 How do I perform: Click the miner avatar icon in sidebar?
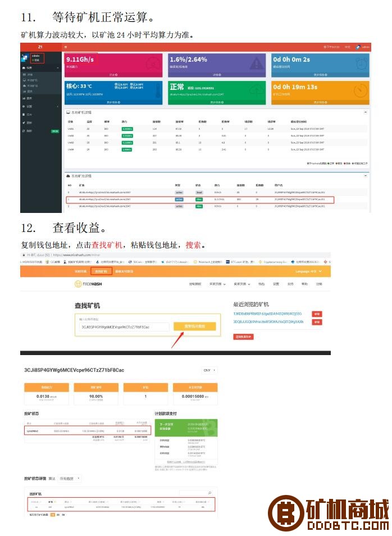(25, 58)
